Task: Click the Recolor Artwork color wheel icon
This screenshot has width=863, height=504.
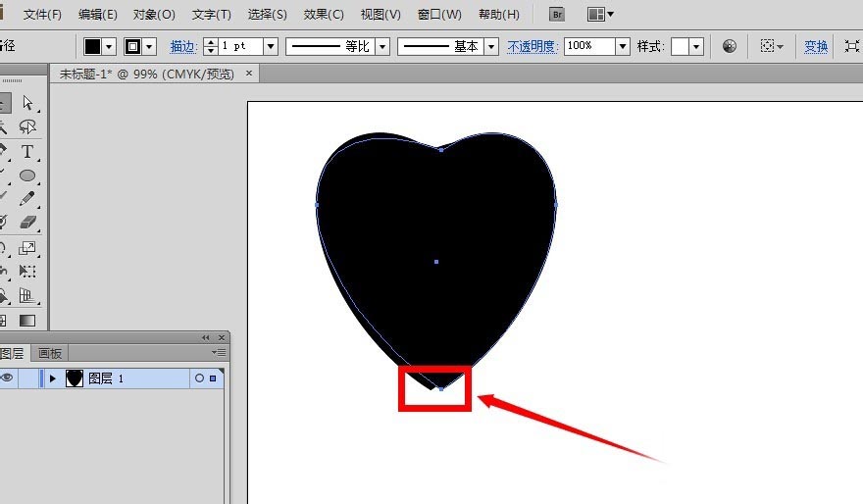Action: [730, 46]
